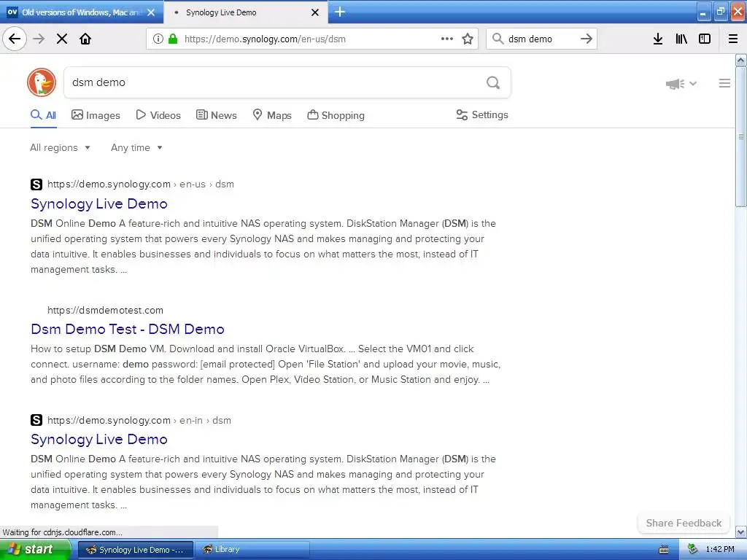
Task: Click the demo.synology.com en-in dsm URL
Action: (x=139, y=420)
